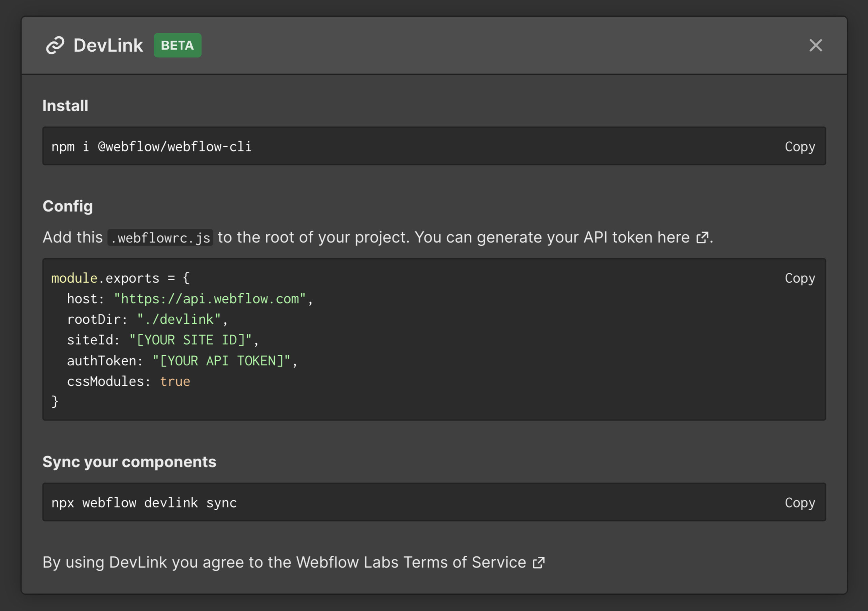Click the green BETA badge

point(177,46)
